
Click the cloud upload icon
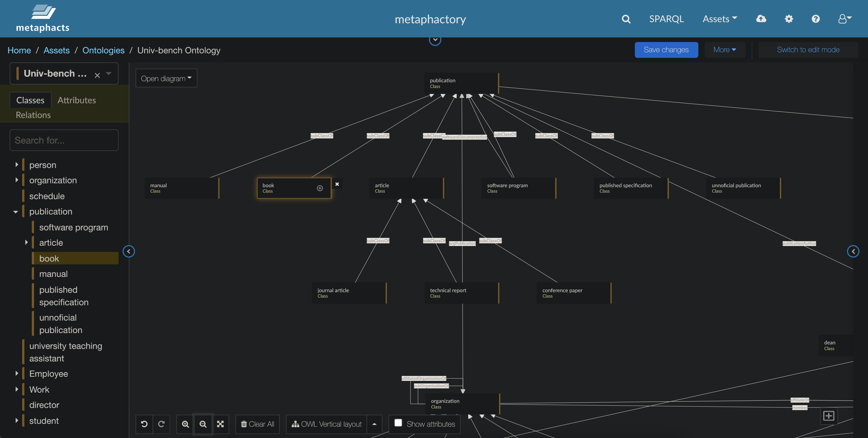(761, 19)
